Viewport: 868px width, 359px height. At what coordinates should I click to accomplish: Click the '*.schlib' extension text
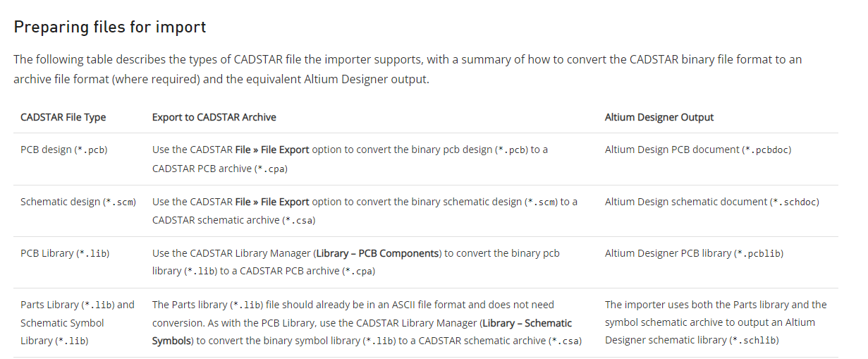coord(756,341)
